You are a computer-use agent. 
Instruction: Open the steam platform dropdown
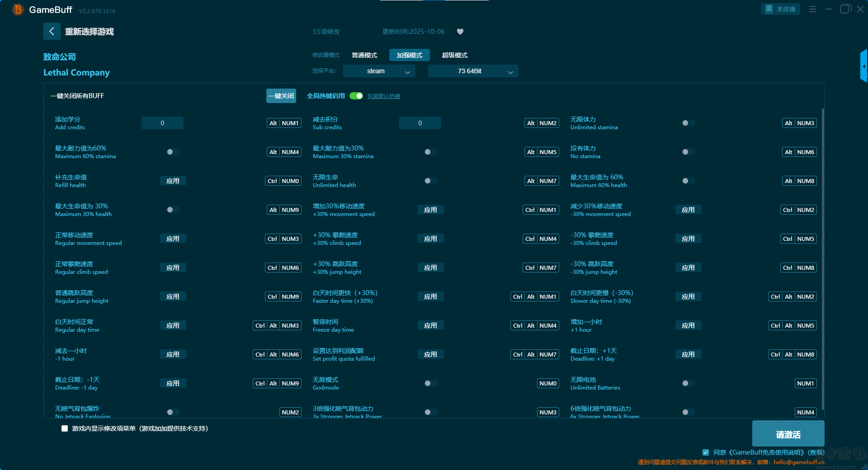point(379,71)
